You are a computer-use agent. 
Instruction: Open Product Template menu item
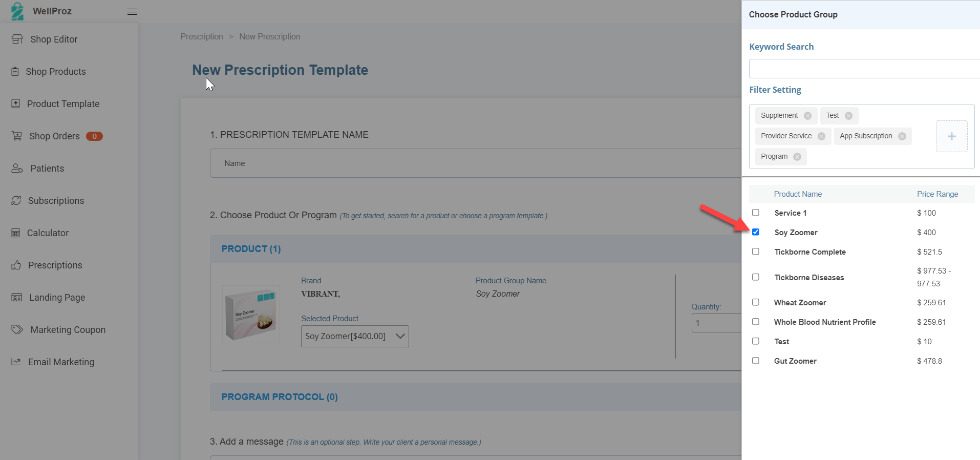pos(63,104)
